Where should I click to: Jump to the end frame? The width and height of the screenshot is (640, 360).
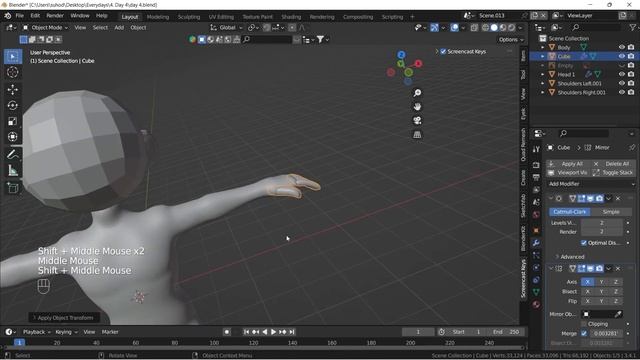pyautogui.click(x=292, y=332)
